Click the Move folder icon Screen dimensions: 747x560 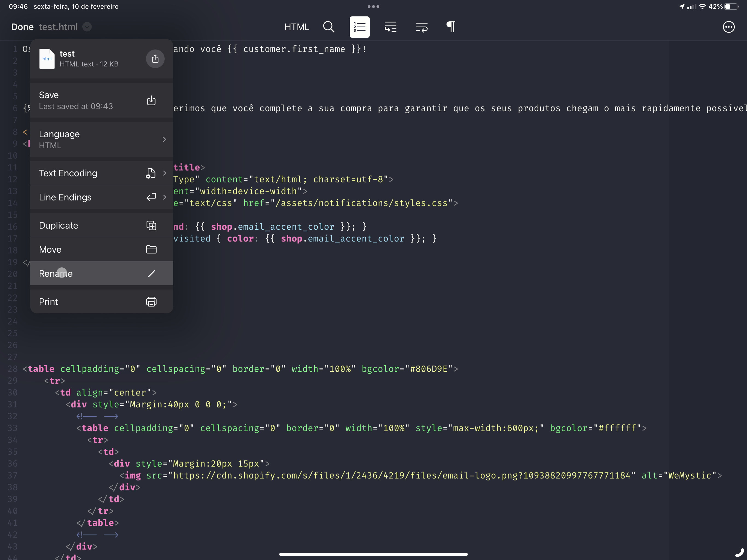pos(152,249)
